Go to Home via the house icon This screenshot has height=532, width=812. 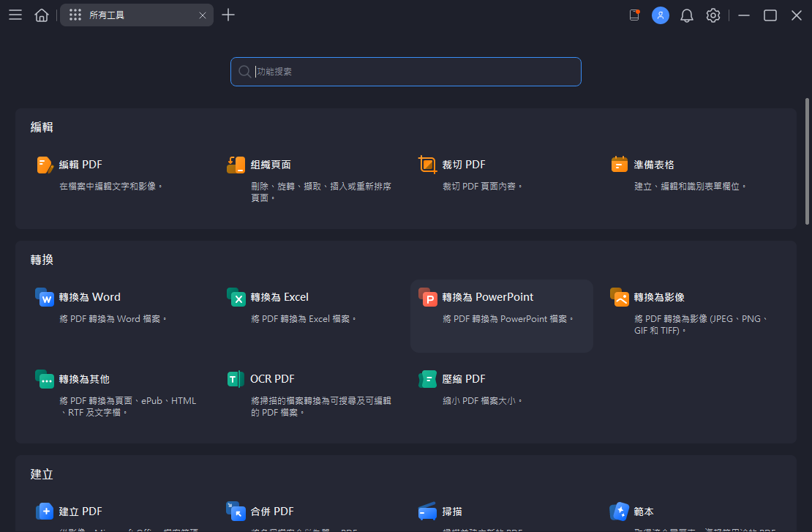pos(42,15)
